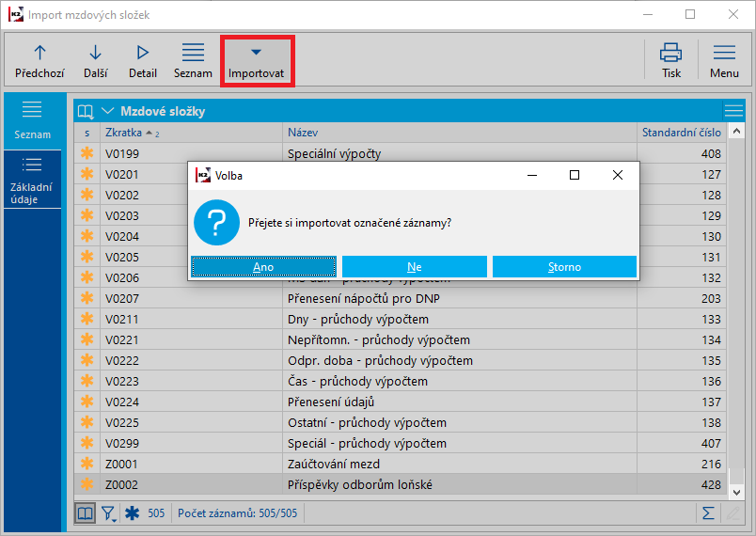Open the panel menu icon right of the Mzdové složky header

733,111
